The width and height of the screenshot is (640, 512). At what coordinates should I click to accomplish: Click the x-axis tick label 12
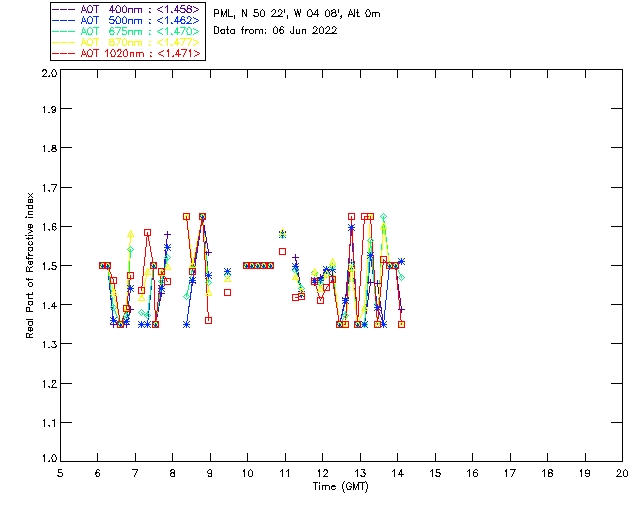point(322,474)
